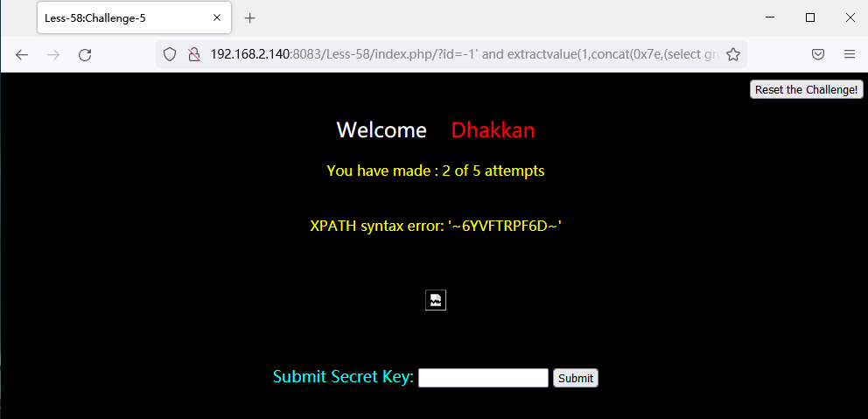This screenshot has width=868, height=419.
Task: Bookmark this page with the star
Action: click(x=733, y=54)
